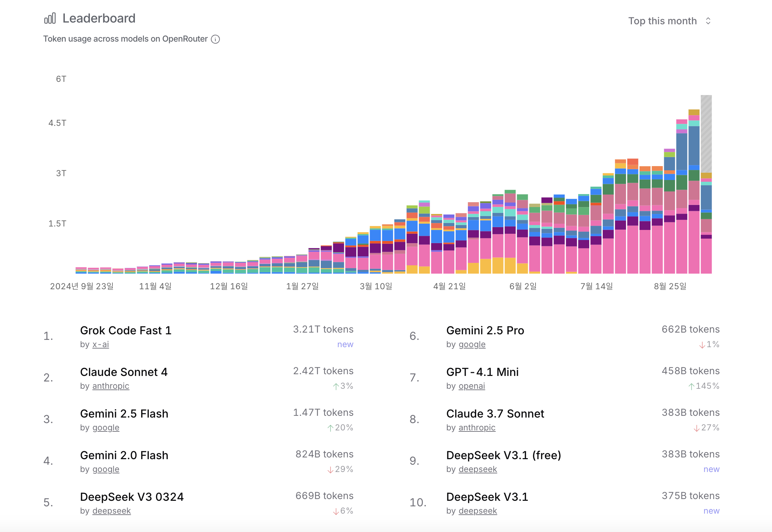The height and width of the screenshot is (532, 772).
Task: Open the x-ai provider link
Action: click(x=101, y=344)
